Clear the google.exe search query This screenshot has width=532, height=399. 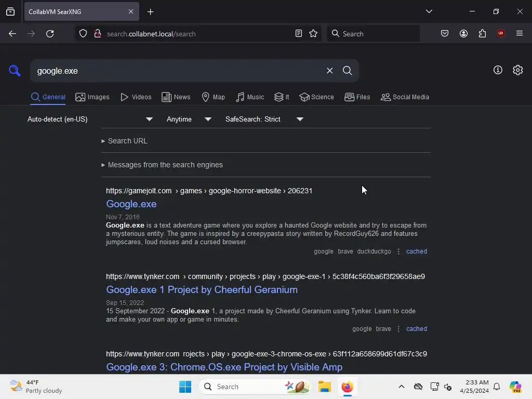point(329,71)
